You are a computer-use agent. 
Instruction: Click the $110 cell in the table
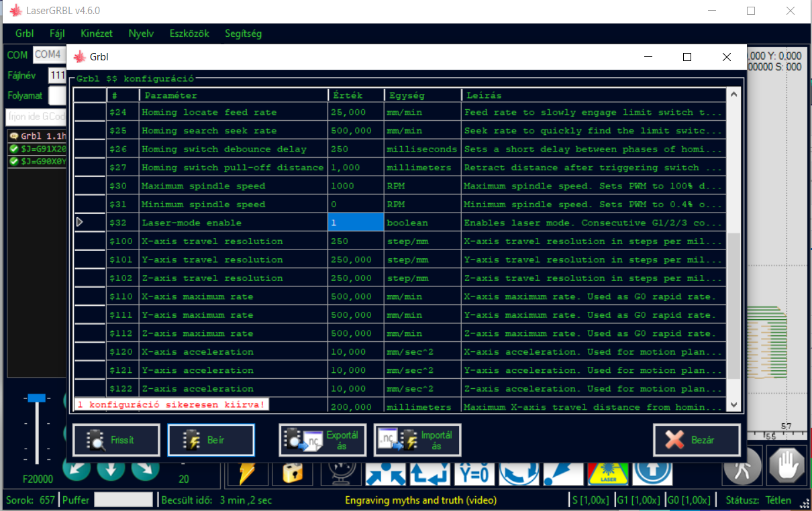pyautogui.click(x=122, y=296)
